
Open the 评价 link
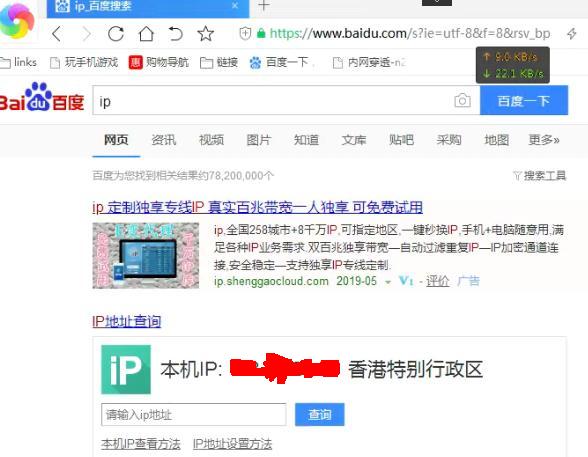[x=438, y=281]
